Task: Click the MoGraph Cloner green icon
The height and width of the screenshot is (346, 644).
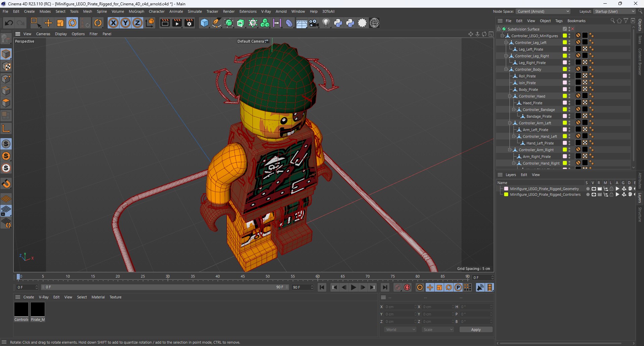Action: [x=265, y=23]
